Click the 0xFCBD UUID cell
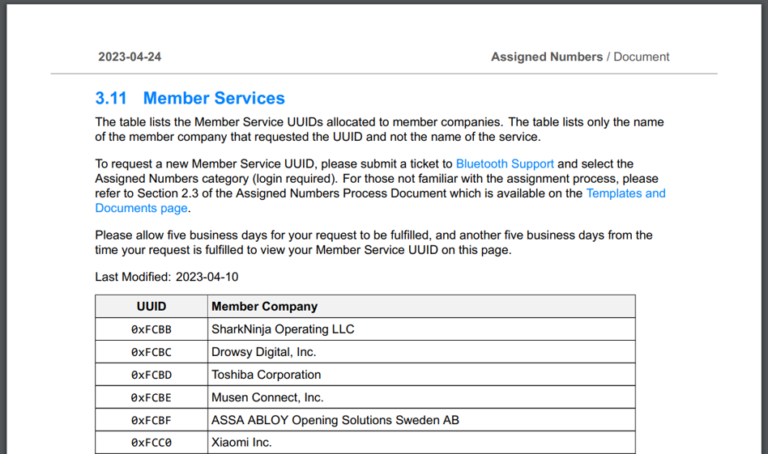 coord(151,375)
